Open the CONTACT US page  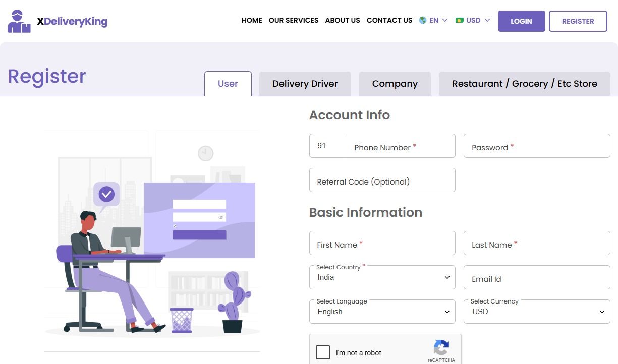point(389,20)
